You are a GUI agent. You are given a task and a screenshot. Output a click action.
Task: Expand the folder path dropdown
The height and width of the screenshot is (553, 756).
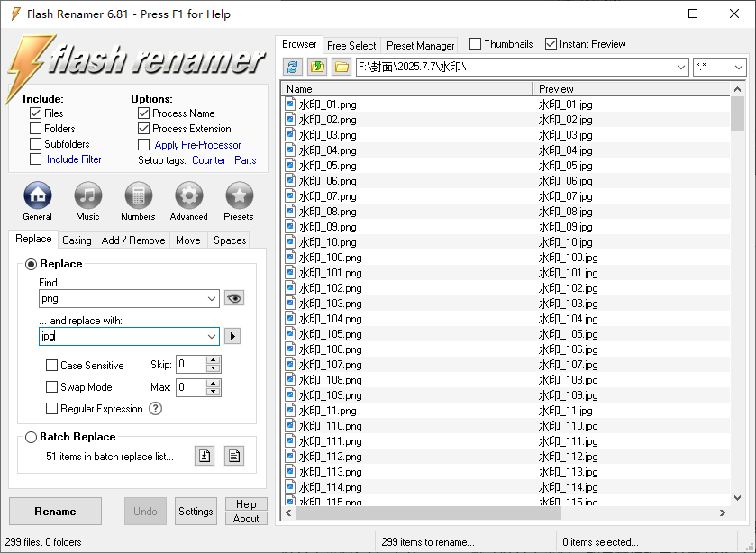680,67
